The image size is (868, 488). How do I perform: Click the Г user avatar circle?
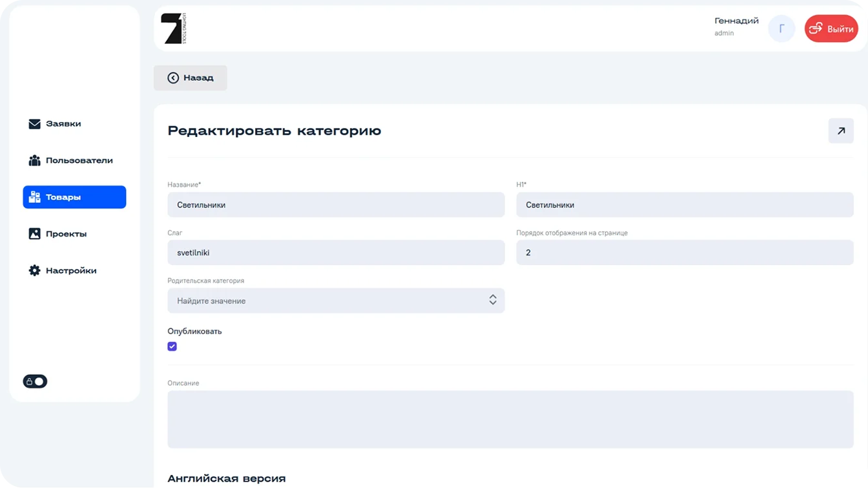(781, 28)
